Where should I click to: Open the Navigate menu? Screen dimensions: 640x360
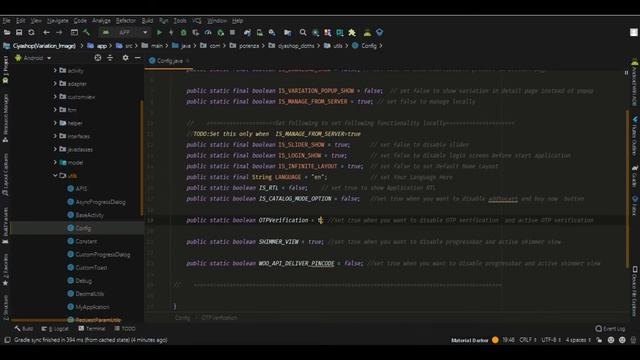click(58, 20)
